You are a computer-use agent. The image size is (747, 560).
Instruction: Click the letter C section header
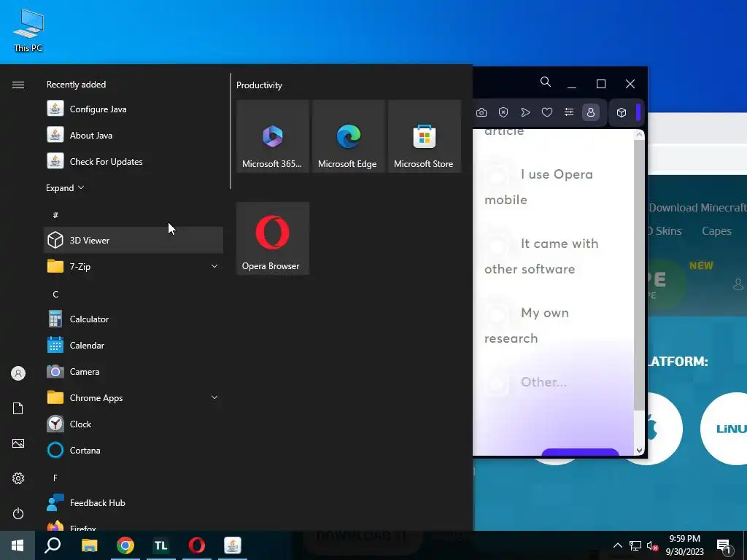click(55, 295)
